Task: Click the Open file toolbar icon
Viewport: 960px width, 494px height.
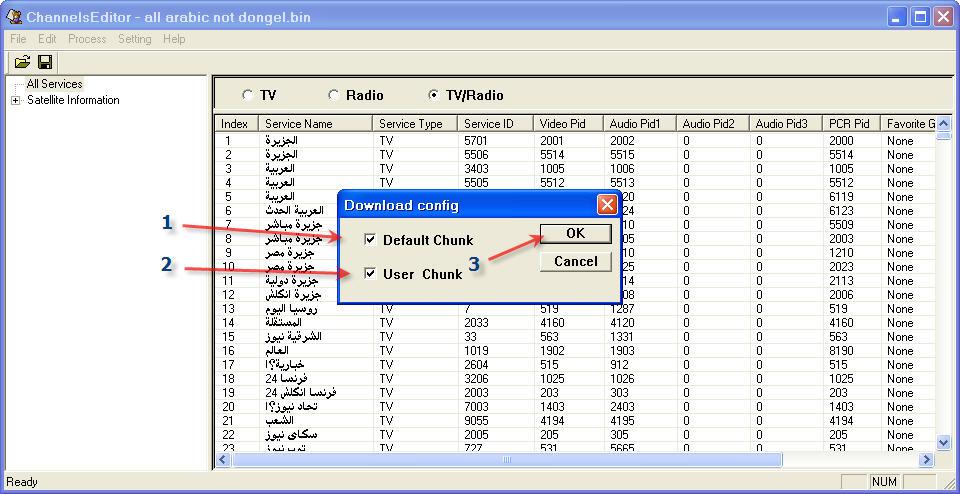Action: (22, 62)
